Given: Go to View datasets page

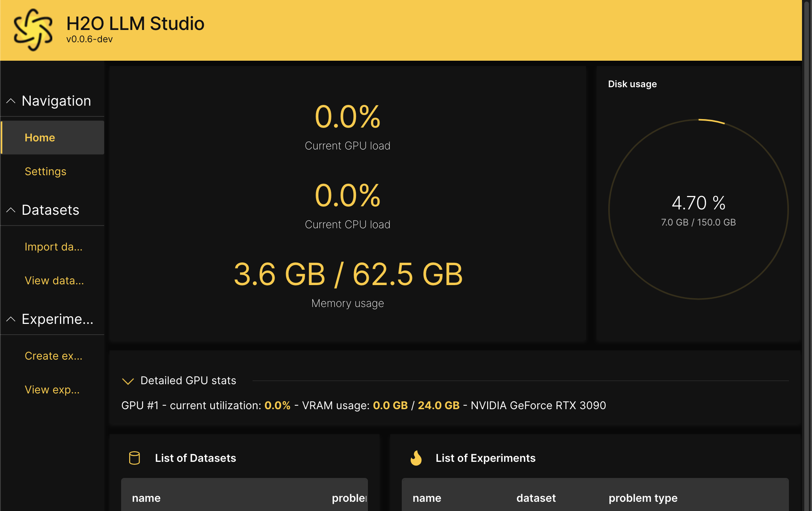Looking at the screenshot, I should 54,280.
